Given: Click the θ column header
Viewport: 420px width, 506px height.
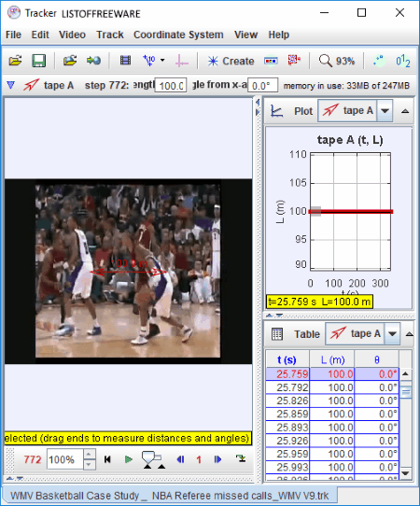Looking at the screenshot, I should [377, 359].
